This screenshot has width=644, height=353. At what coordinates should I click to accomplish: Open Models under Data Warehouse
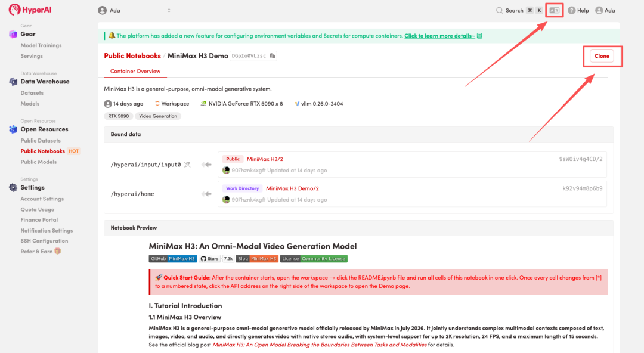[30, 104]
